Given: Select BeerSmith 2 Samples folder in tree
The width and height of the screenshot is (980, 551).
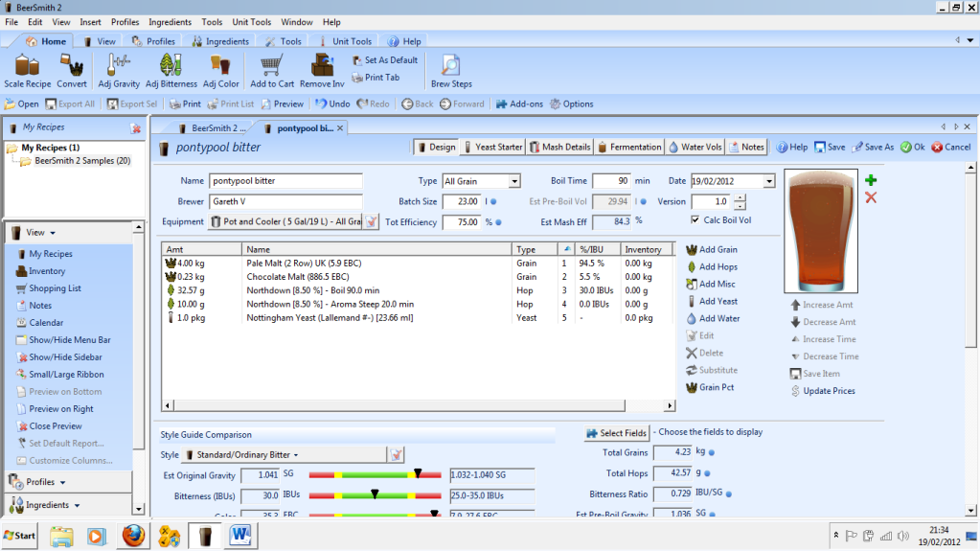Looking at the screenshot, I should coord(82,161).
